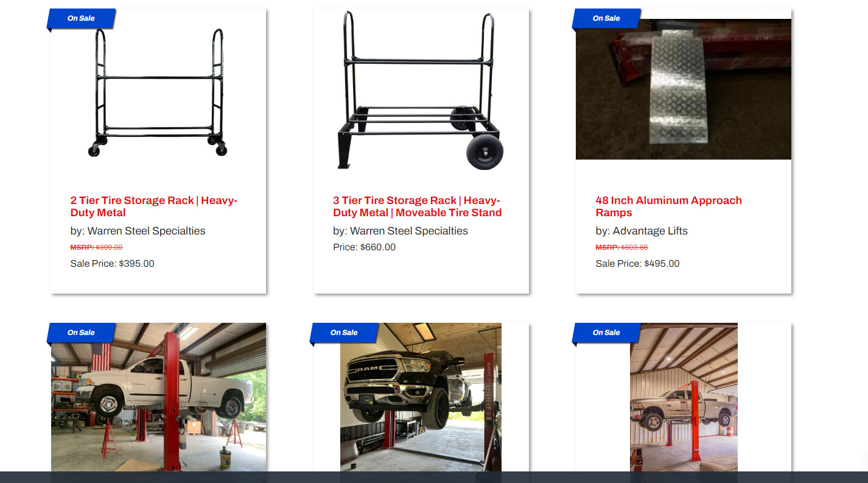Click Sale Price $495.00 text
868x483 pixels.
coord(637,264)
